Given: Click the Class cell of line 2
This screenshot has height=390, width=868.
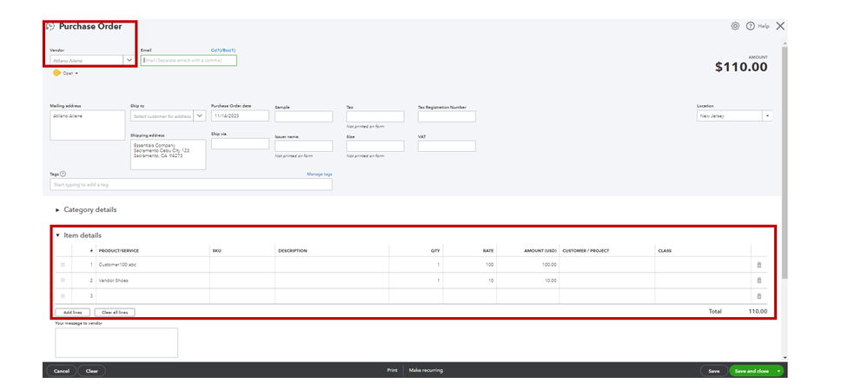Looking at the screenshot, I should 703,281.
